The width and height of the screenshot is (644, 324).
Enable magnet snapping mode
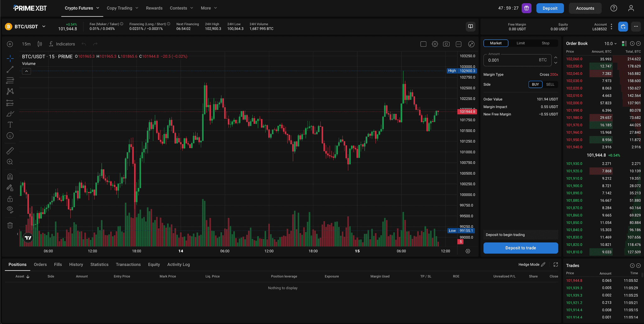[10, 177]
